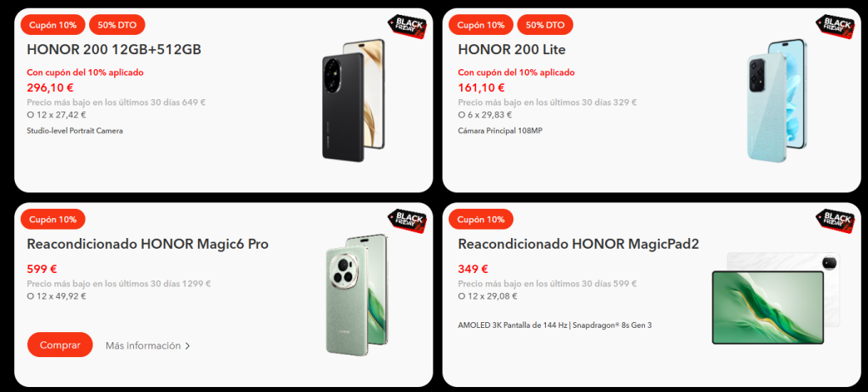Select the Cupón 10% badge on HONOR 200
This screenshot has height=392, width=868.
(53, 25)
